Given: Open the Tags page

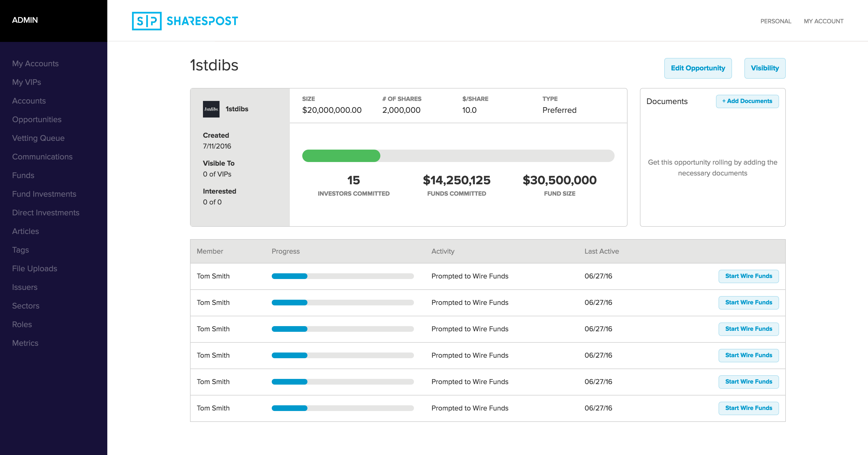Looking at the screenshot, I should pos(20,250).
